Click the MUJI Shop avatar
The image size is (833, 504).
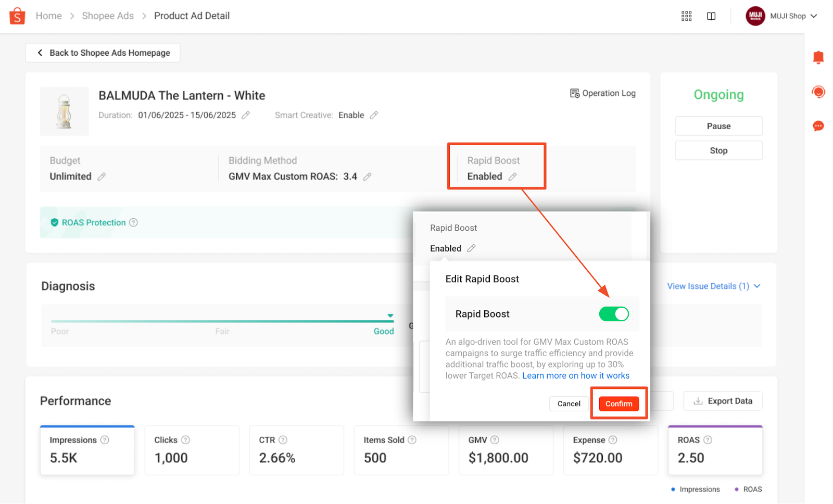[755, 16]
